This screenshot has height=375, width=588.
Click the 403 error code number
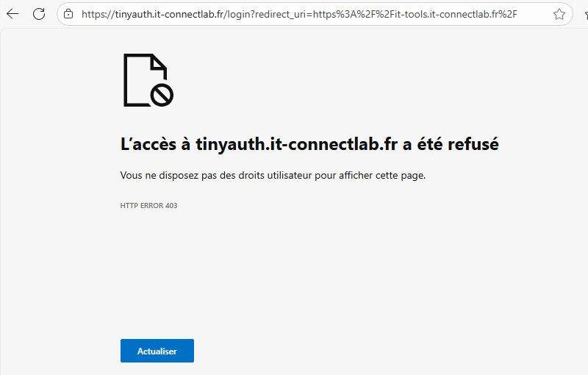click(x=171, y=206)
